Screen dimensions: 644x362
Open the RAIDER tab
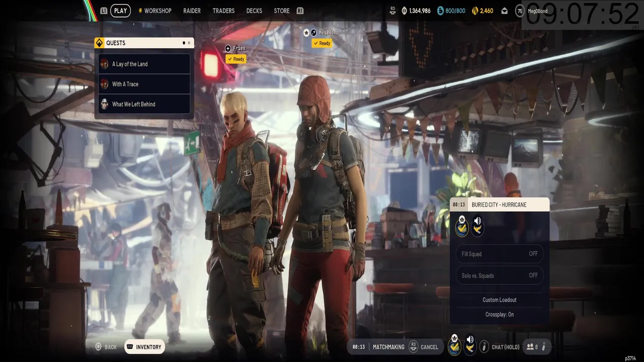(x=192, y=11)
